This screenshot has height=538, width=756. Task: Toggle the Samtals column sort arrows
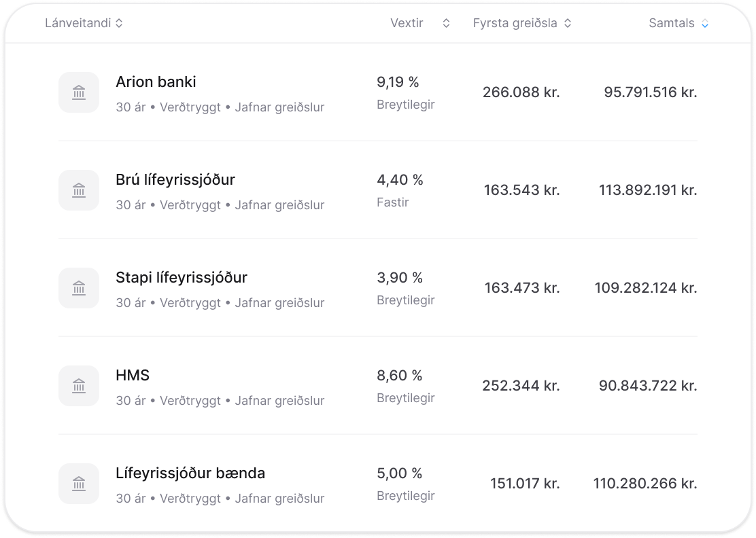705,23
